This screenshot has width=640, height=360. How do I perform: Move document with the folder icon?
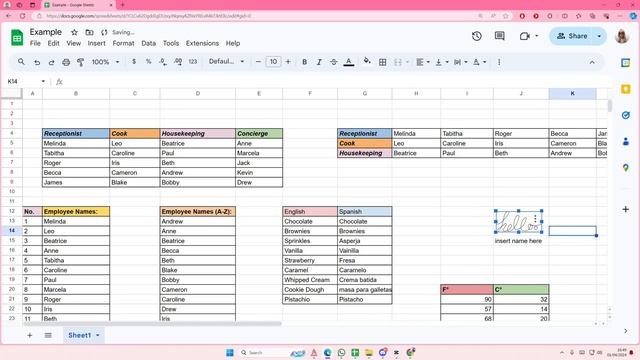click(89, 32)
